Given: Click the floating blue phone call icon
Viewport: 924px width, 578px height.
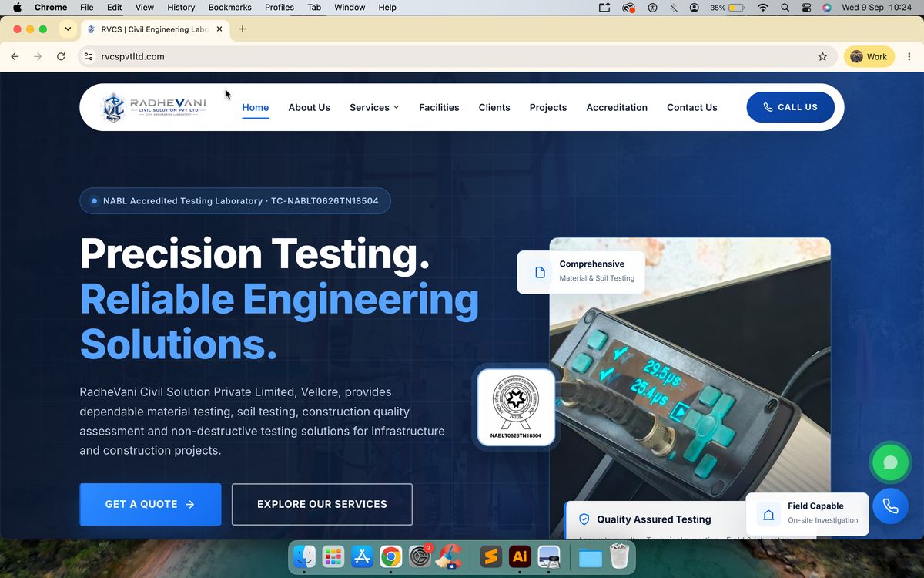Looking at the screenshot, I should click(890, 506).
